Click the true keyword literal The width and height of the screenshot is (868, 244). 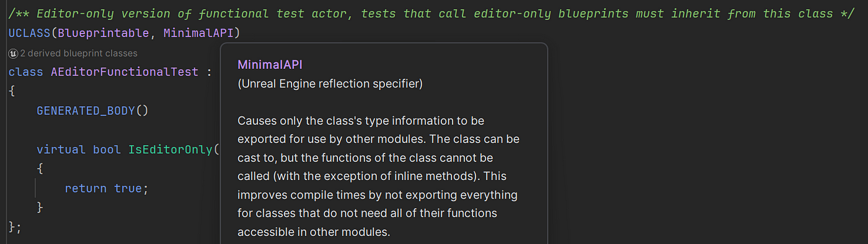click(128, 188)
